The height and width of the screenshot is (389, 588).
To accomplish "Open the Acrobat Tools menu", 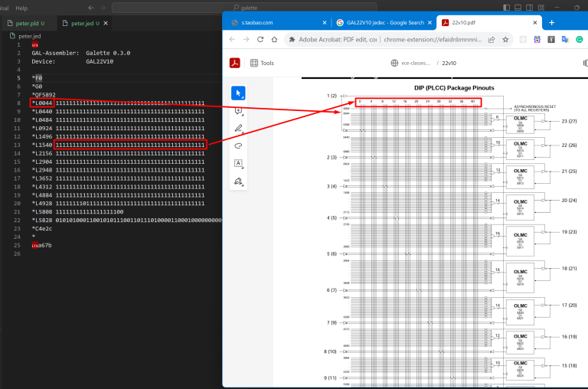I will tap(262, 63).
